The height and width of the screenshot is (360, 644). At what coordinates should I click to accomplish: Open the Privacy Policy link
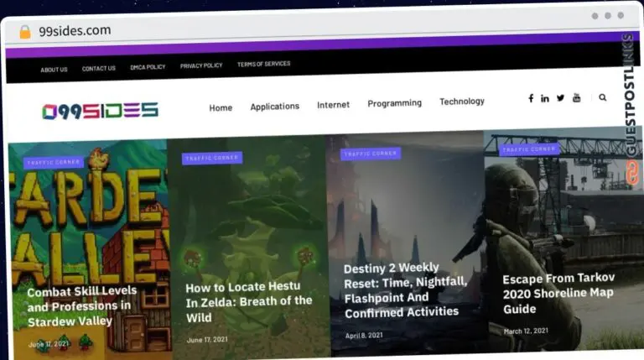click(x=201, y=65)
